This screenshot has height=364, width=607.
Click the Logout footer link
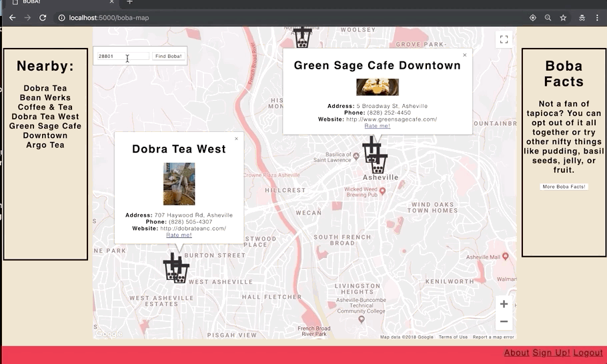pyautogui.click(x=588, y=353)
